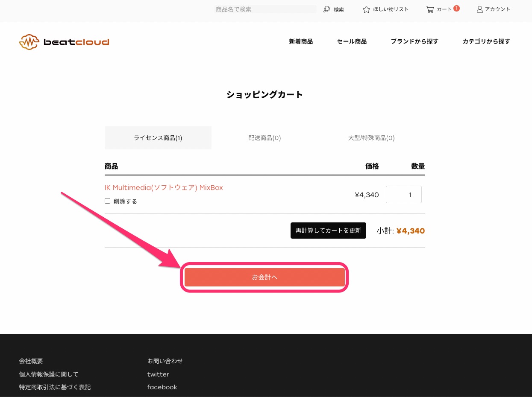Screen dimensions: 532x397
Task: Open the 新着商品 menu item
Action: pos(301,41)
